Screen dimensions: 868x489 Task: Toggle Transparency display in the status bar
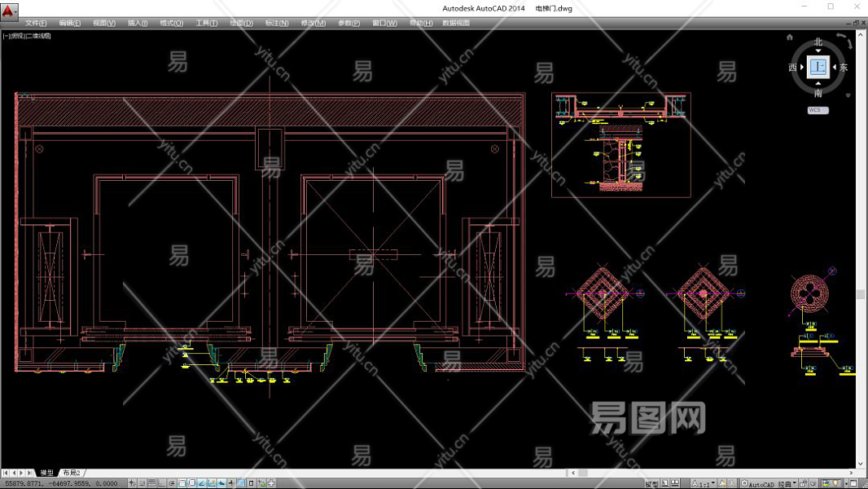(x=241, y=483)
